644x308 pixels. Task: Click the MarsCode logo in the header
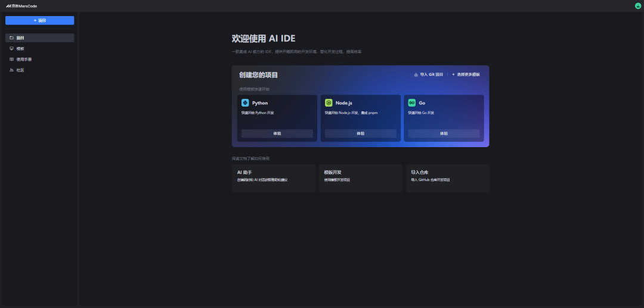tap(21, 6)
